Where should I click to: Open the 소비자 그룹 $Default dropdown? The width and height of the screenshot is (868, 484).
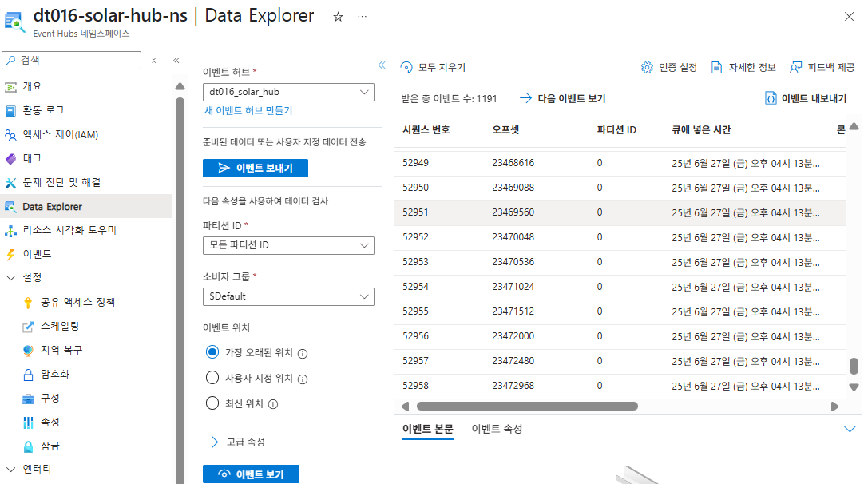[288, 296]
